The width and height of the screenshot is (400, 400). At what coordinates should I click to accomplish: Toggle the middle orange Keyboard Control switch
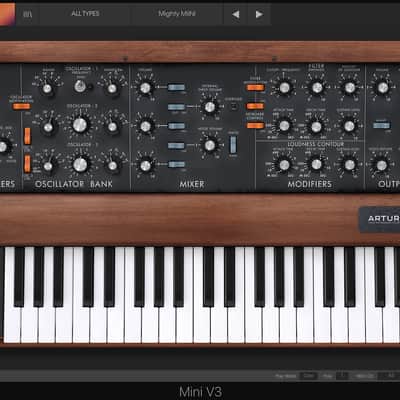pos(255,106)
